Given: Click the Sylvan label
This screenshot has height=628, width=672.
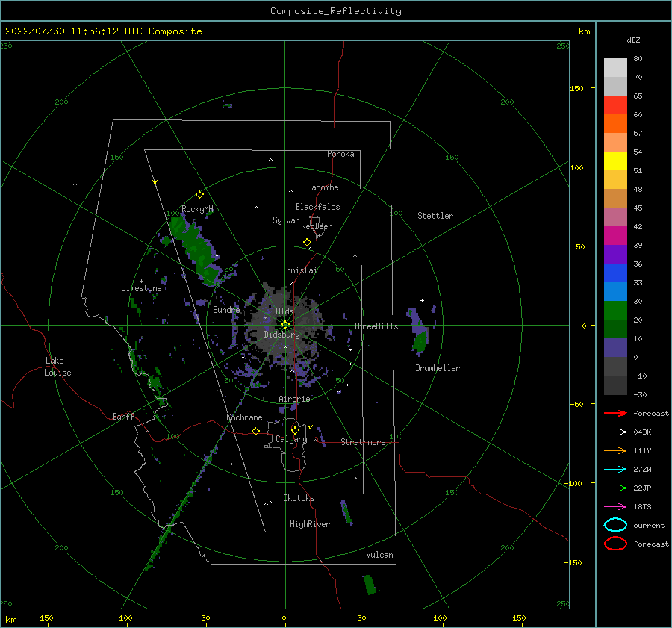Looking at the screenshot, I should (286, 220).
